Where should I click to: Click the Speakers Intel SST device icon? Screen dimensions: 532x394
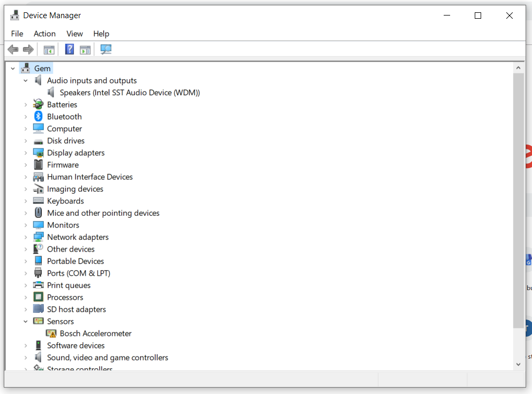point(51,92)
